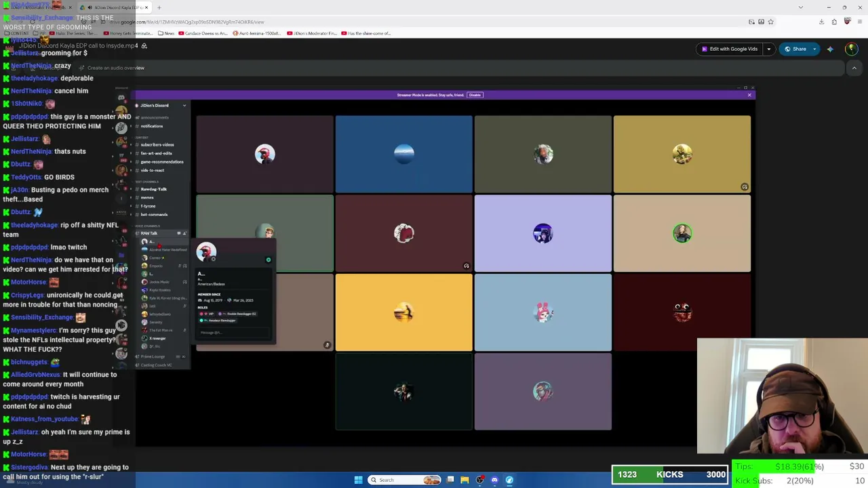Screen dimensions: 868x488
Task: Select The Fat Man in voice list
Action: point(161,330)
